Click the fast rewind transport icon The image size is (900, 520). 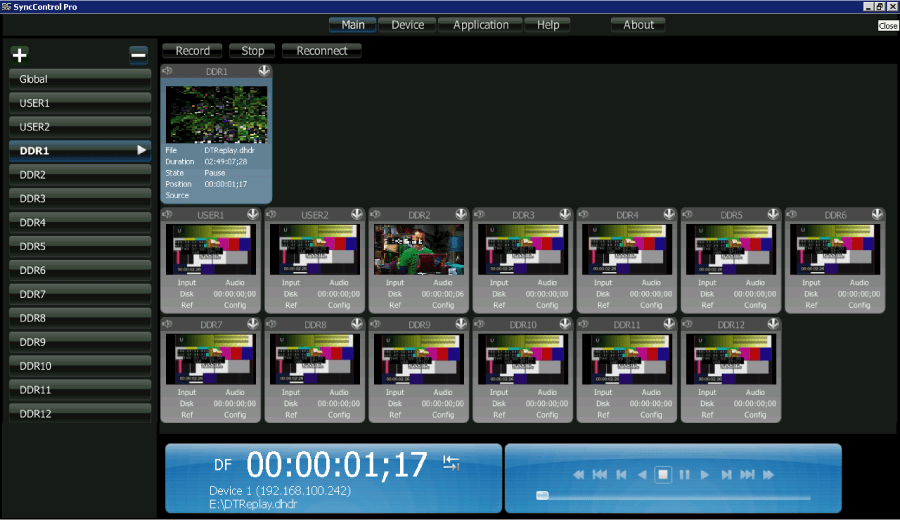579,475
